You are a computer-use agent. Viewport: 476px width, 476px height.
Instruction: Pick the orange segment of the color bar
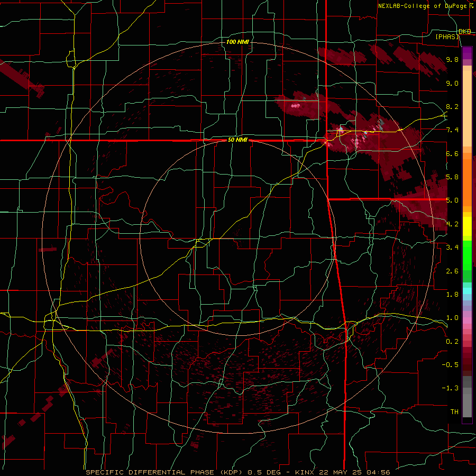467,183
